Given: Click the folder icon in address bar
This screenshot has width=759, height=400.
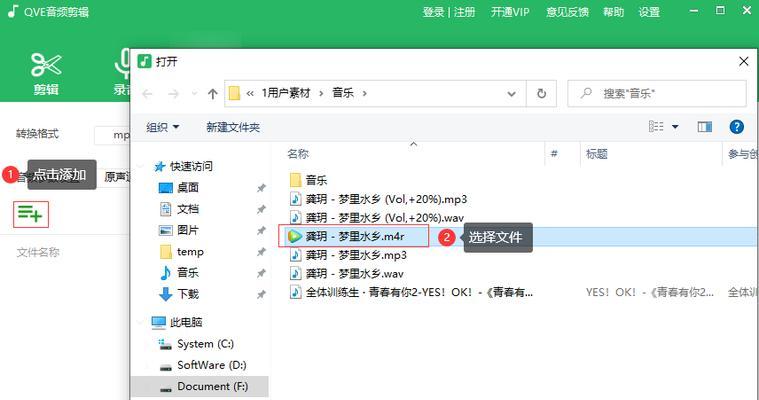Looking at the screenshot, I should pos(234,93).
